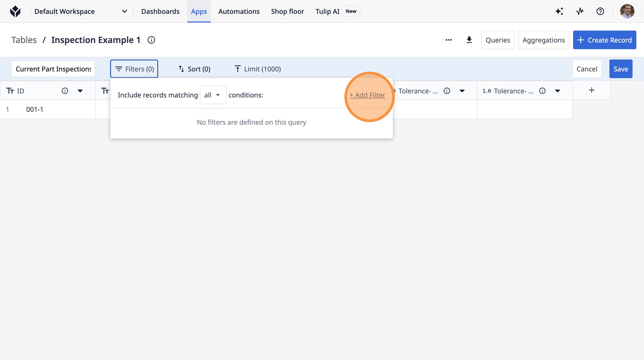Open the AI sparkle assistant icon
This screenshot has width=644, height=360.
(560, 11)
